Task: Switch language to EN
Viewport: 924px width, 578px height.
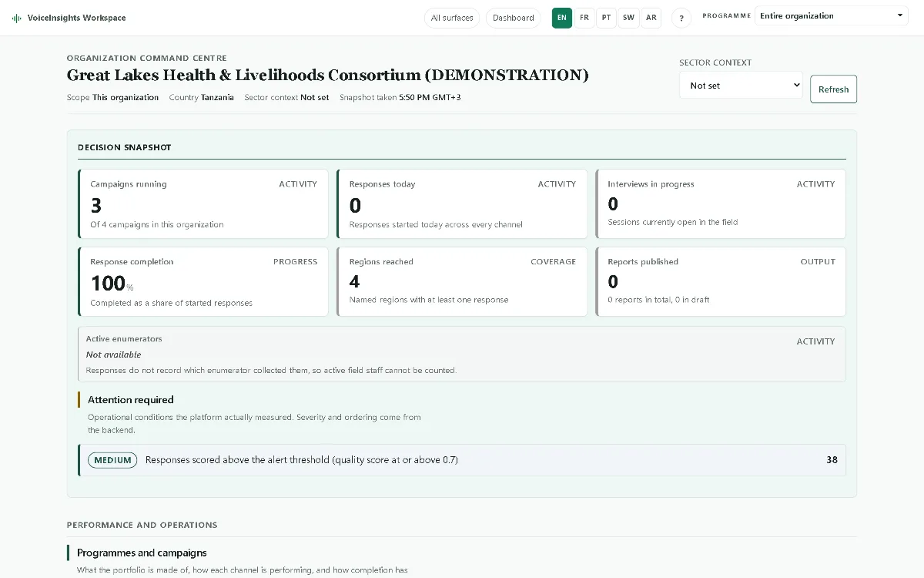Action: (x=562, y=18)
